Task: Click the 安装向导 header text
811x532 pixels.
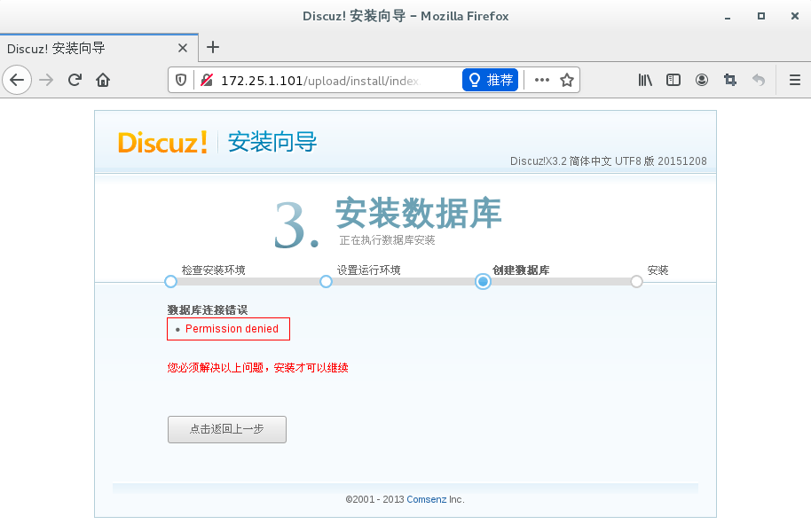Action: (272, 142)
